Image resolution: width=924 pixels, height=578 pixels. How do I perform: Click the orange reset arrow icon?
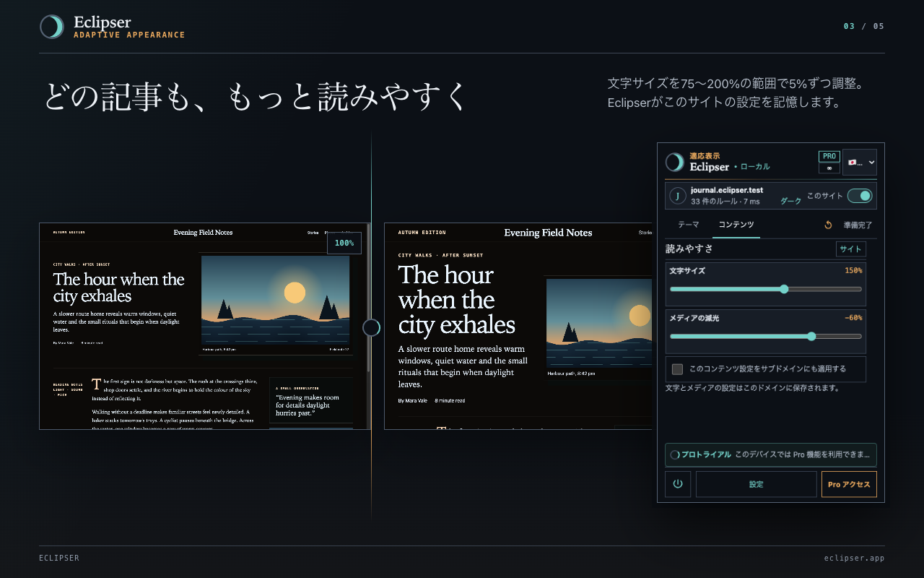[x=828, y=225]
